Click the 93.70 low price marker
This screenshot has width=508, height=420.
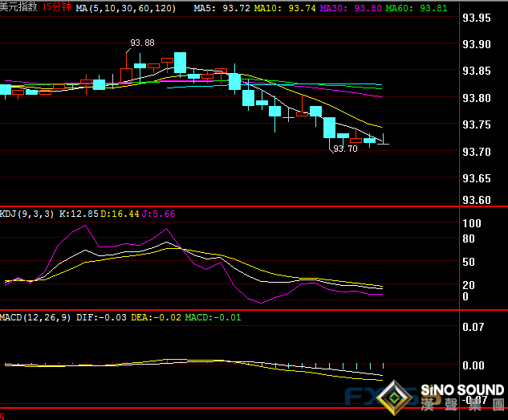tap(345, 149)
